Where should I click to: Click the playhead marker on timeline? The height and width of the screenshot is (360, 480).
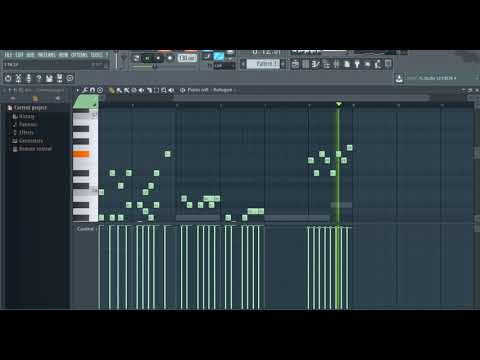(338, 104)
